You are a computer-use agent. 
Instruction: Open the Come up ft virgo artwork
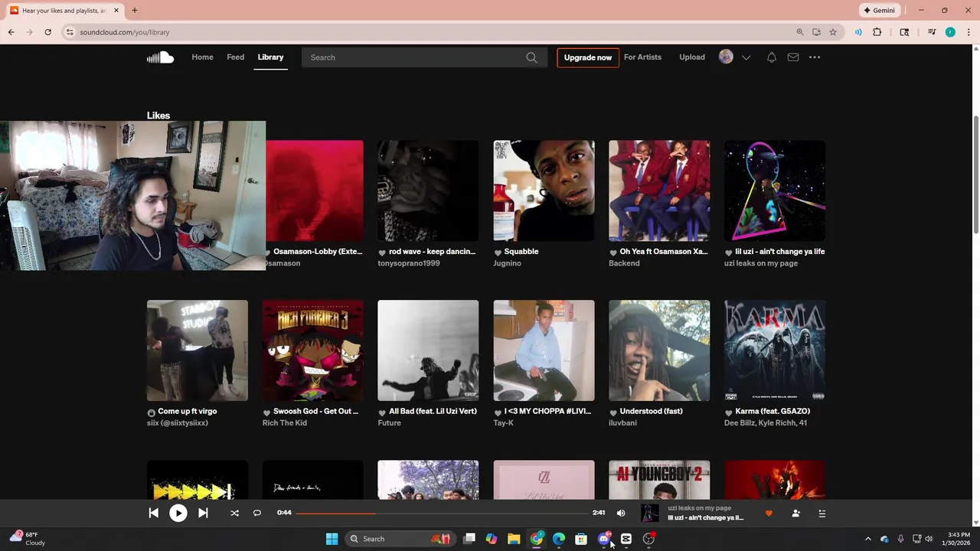pyautogui.click(x=198, y=350)
